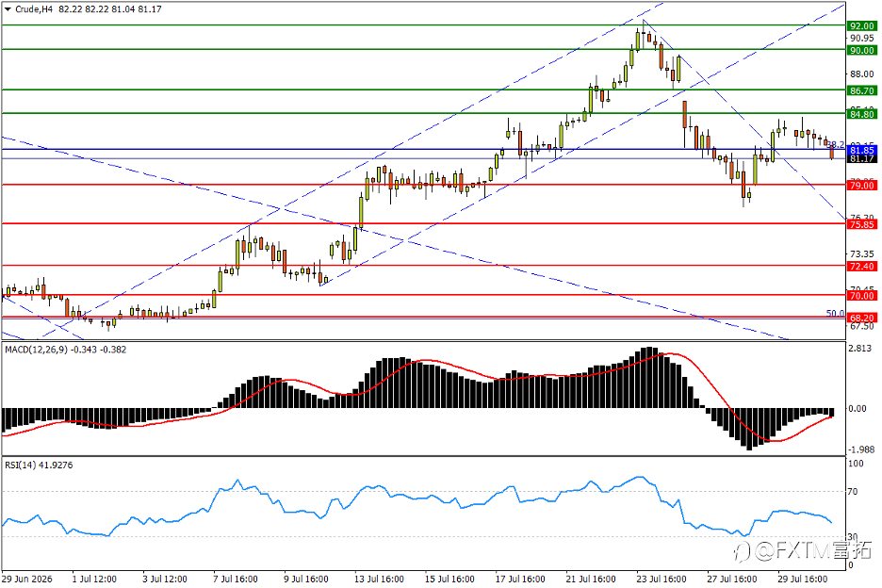Viewport: 882px width, 588px height.
Task: Click the 88.00 price axis value
Action: (862, 74)
